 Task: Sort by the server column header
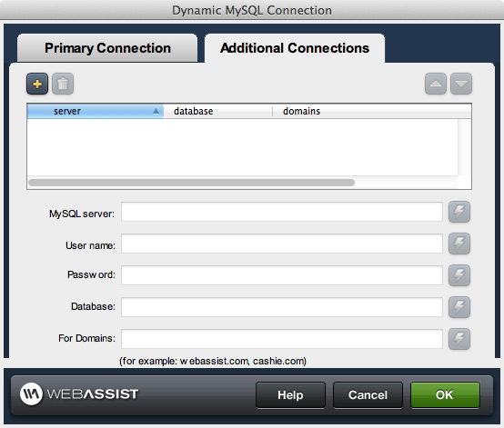point(96,111)
